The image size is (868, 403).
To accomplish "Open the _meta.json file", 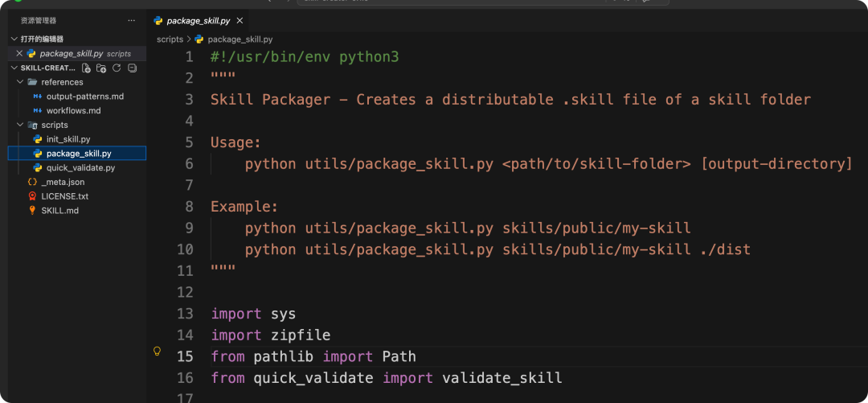I will coord(63,182).
